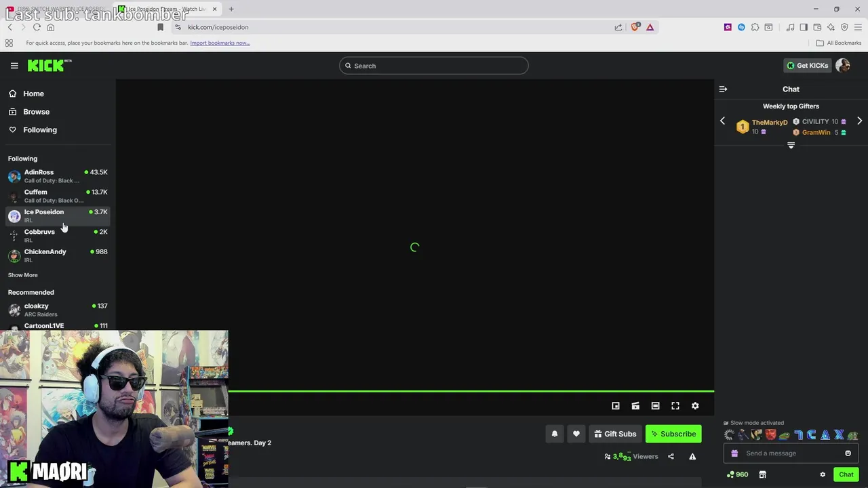Image resolution: width=868 pixels, height=488 pixels.
Task: Toggle the follow heart button
Action: click(576, 434)
